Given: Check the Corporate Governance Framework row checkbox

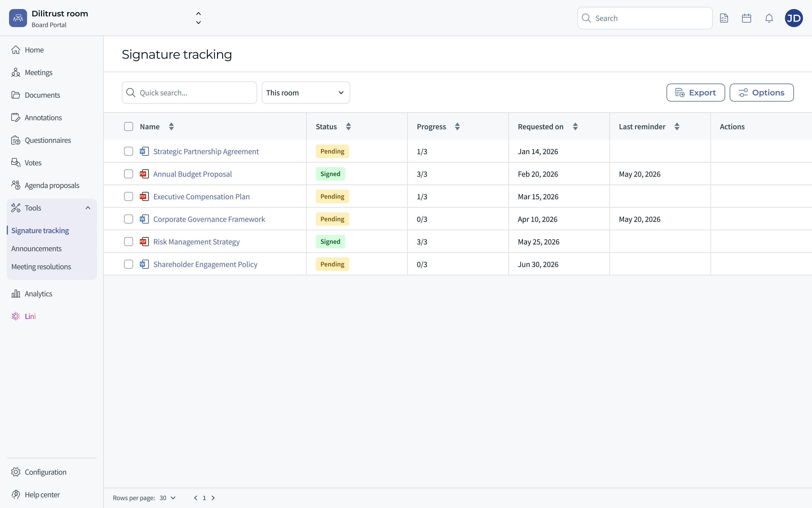Looking at the screenshot, I should (129, 219).
